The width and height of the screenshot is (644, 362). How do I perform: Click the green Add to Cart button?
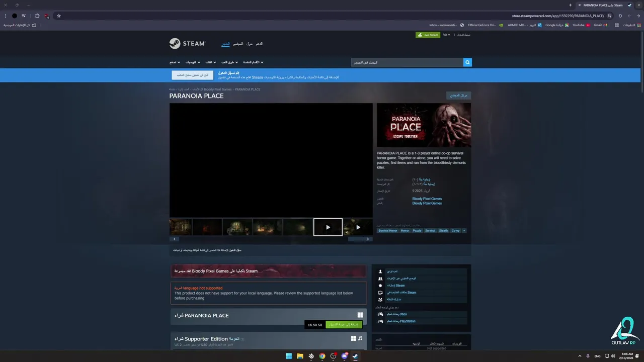(344, 325)
